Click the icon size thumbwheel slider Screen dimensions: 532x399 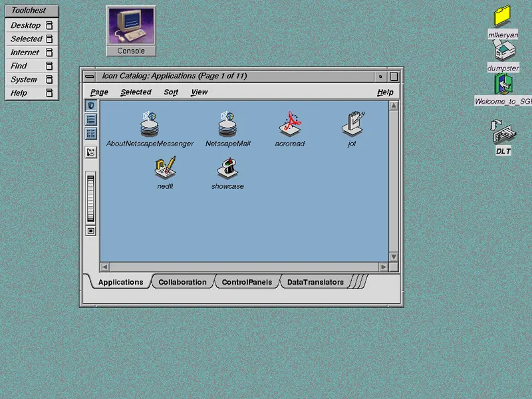90,199
